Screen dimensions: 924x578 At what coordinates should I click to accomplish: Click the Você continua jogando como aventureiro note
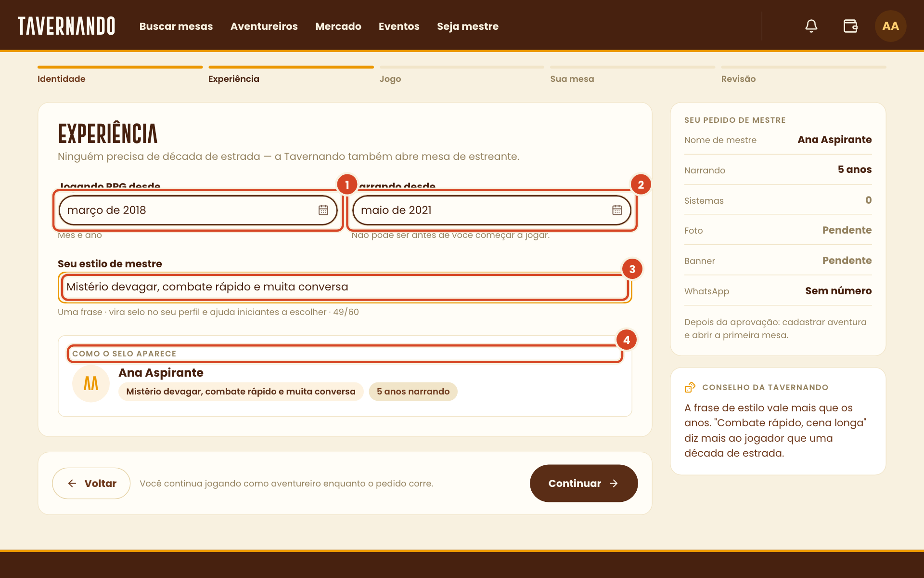point(286,483)
